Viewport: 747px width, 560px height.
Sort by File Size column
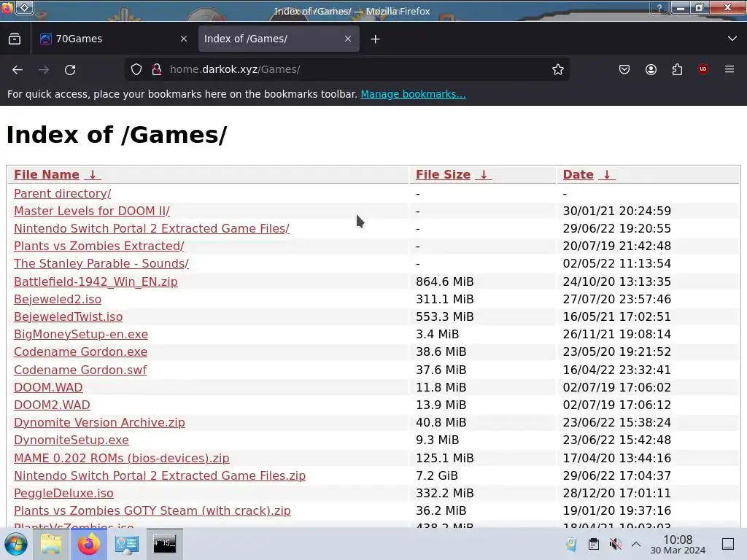click(443, 175)
